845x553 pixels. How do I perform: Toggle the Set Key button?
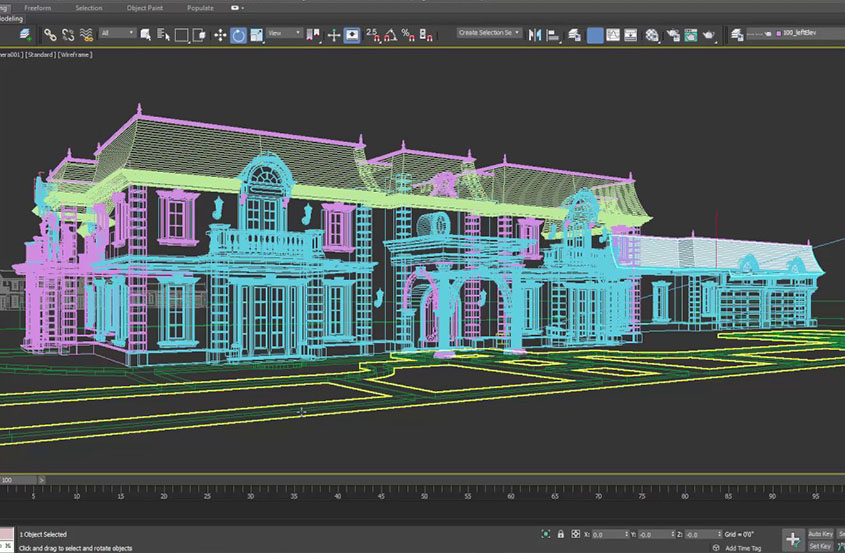[x=820, y=547]
